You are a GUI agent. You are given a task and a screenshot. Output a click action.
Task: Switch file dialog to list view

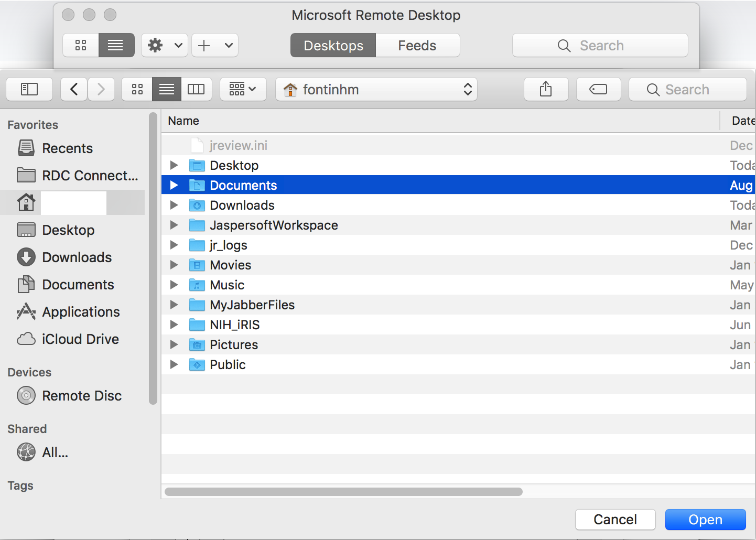point(167,89)
